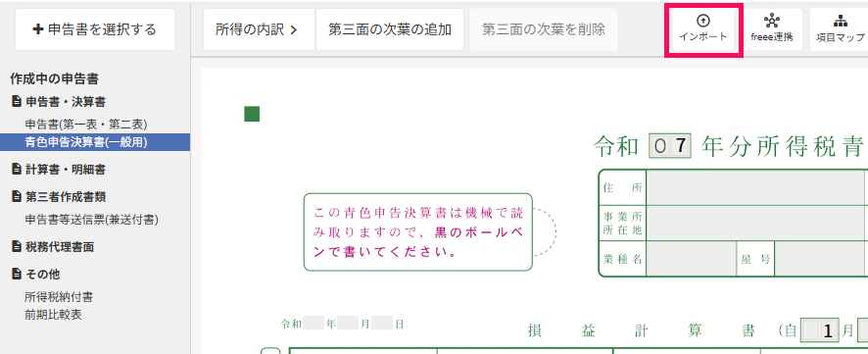Click 第三面の次葉を削除 button
This screenshot has width=868, height=354.
pos(544,29)
